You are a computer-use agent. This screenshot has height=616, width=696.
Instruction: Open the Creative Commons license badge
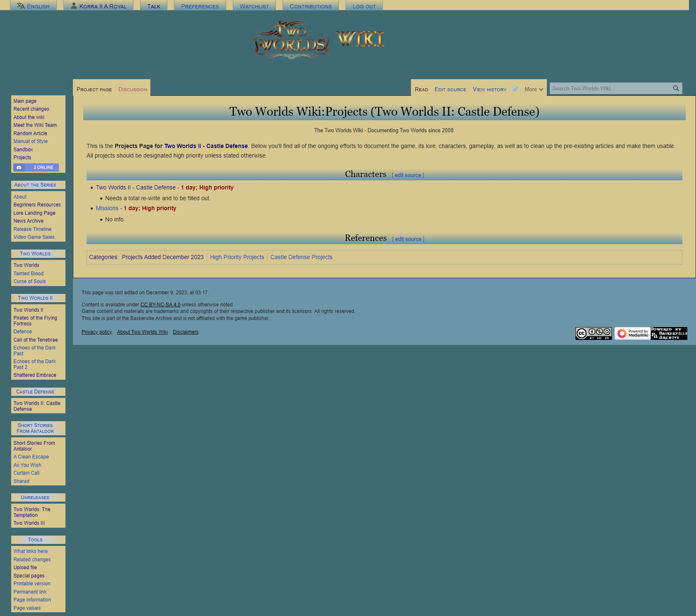(593, 333)
